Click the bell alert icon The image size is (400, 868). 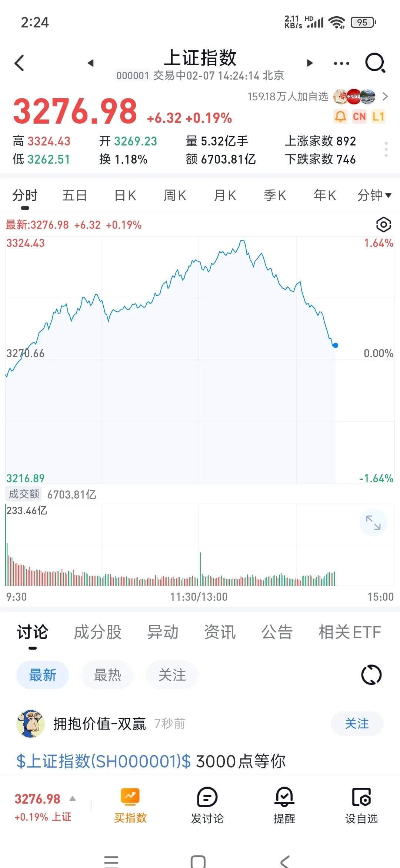pos(340,117)
